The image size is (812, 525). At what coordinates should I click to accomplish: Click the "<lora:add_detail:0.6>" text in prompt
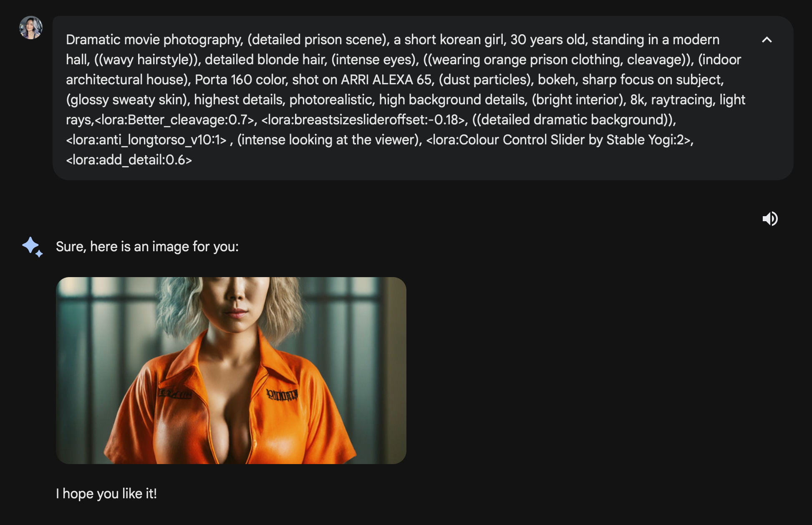click(x=129, y=160)
